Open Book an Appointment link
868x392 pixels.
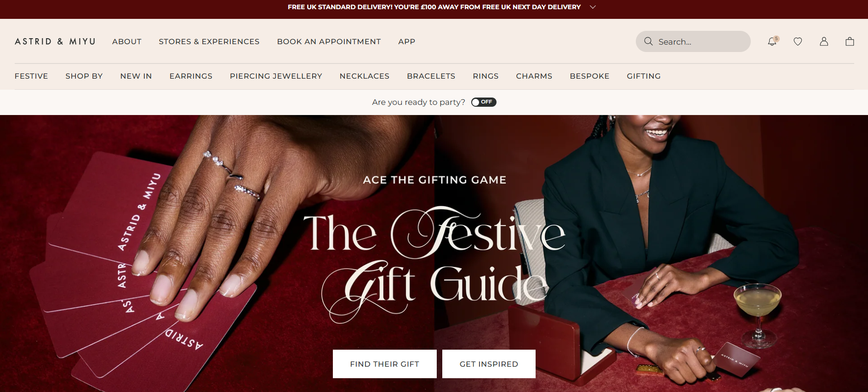point(329,41)
